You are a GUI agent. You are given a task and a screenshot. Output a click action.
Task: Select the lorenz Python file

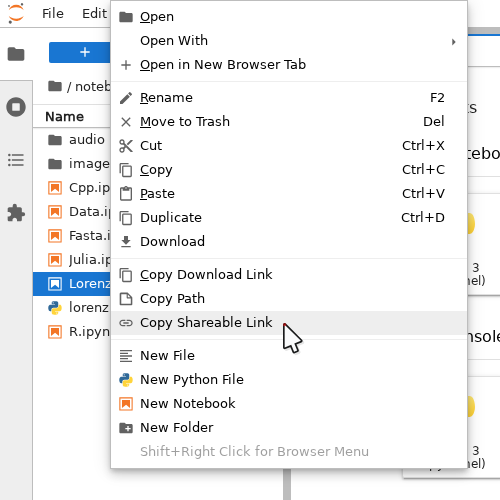coord(72,308)
